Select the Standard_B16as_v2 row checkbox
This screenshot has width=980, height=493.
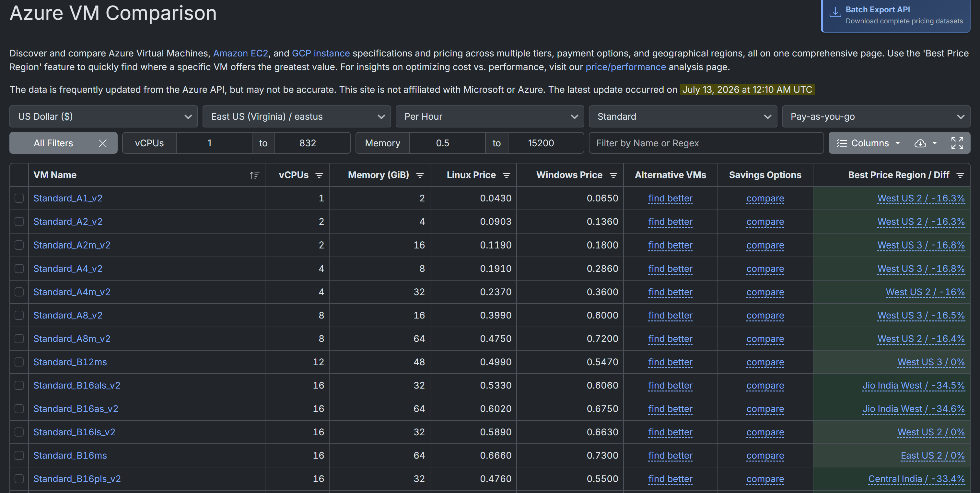pos(19,409)
